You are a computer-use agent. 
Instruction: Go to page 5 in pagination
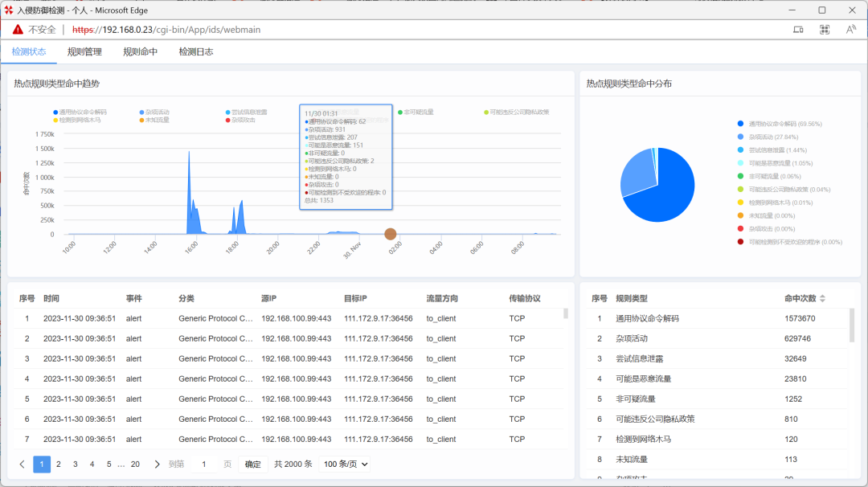tap(109, 464)
